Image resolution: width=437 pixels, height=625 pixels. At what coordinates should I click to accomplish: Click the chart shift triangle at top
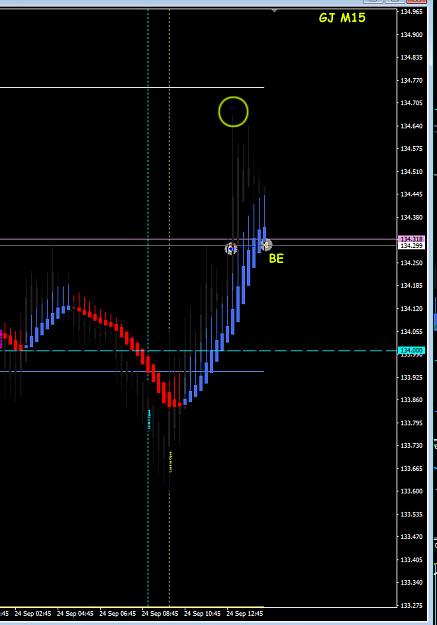[x=274, y=11]
